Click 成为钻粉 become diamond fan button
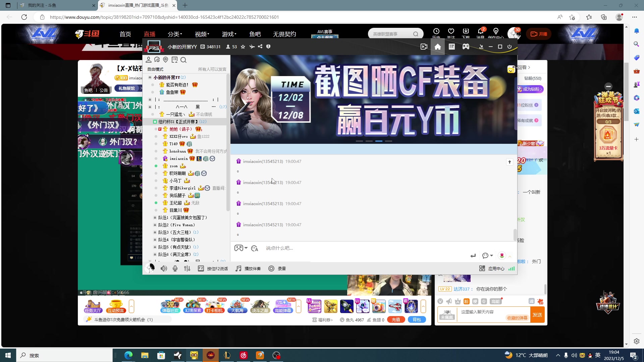 coord(530,89)
